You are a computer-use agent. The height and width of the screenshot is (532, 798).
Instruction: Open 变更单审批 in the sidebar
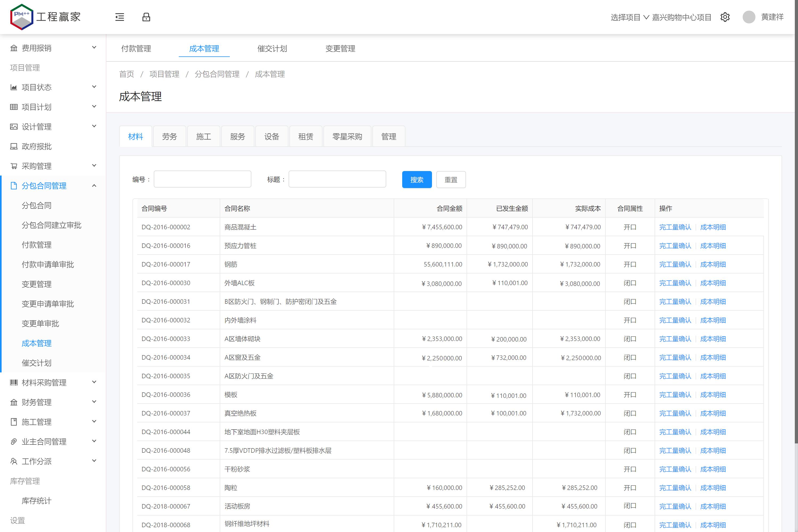tap(40, 323)
